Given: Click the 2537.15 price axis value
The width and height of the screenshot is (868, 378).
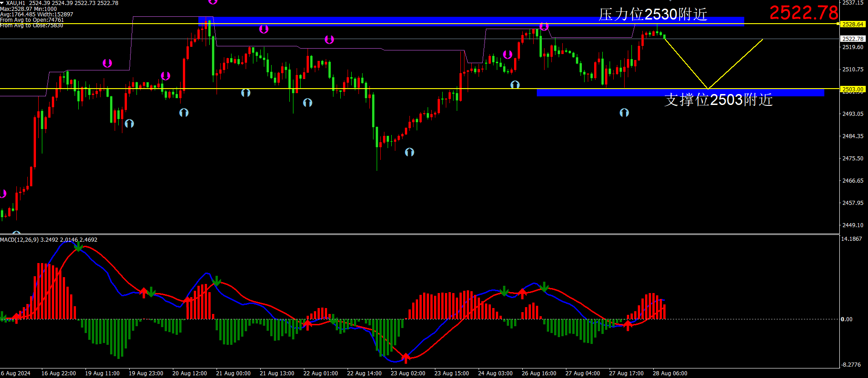Looking at the screenshot, I should pos(853,3).
